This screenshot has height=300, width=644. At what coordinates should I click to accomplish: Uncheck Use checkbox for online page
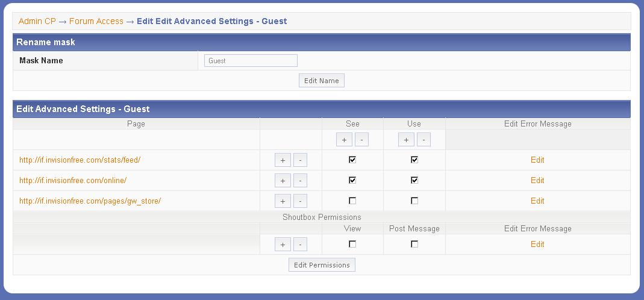click(x=414, y=180)
